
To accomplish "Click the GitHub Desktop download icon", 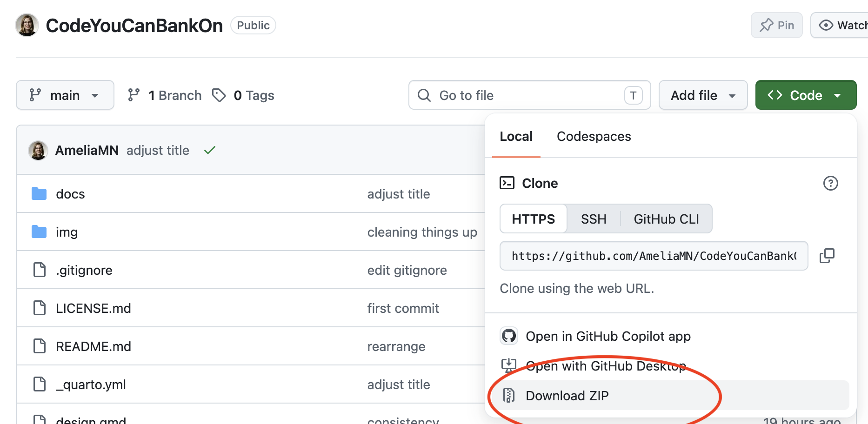I will click(509, 365).
